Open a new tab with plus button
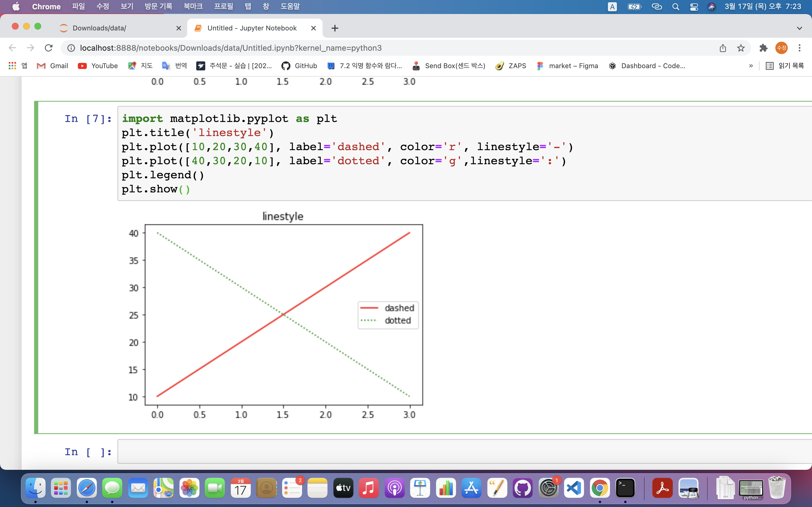Image resolution: width=812 pixels, height=507 pixels. [x=335, y=28]
